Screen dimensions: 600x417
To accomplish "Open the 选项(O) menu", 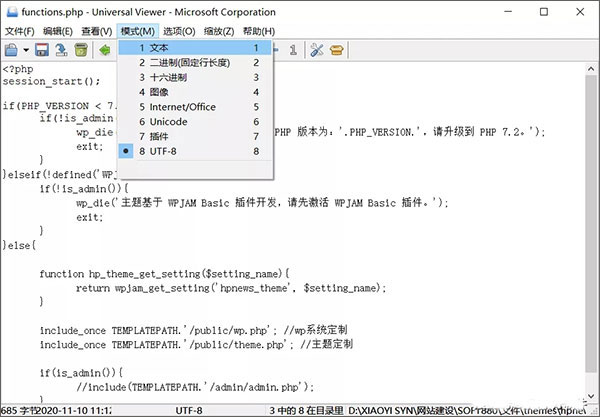I will [x=179, y=31].
